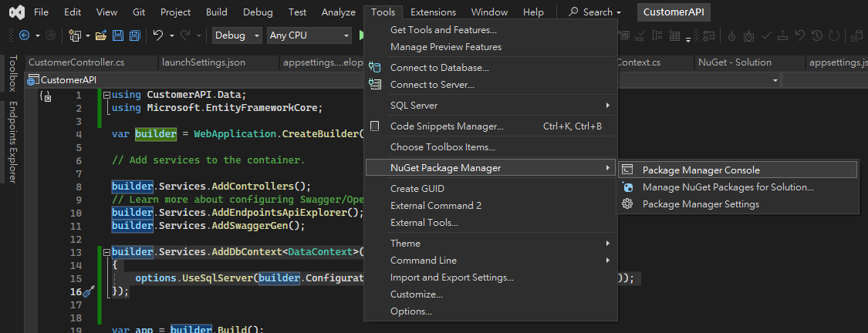Viewport: 868px width, 333px height.
Task: Click the Undo arrow icon
Action: pos(157,35)
